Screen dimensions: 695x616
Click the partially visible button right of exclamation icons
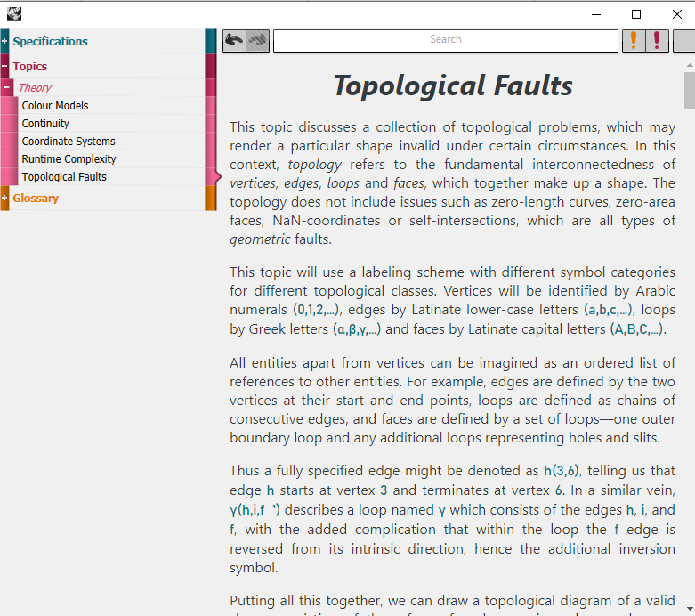(x=684, y=41)
